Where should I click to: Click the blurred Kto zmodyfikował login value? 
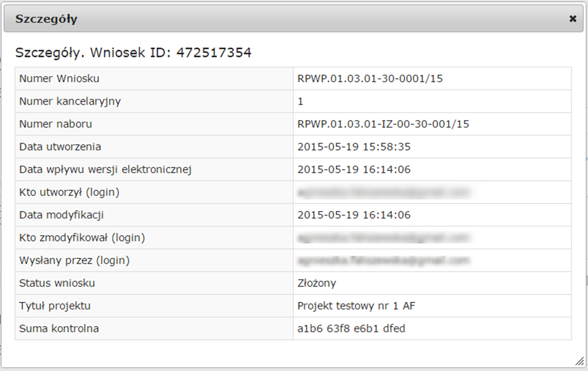tap(383, 238)
